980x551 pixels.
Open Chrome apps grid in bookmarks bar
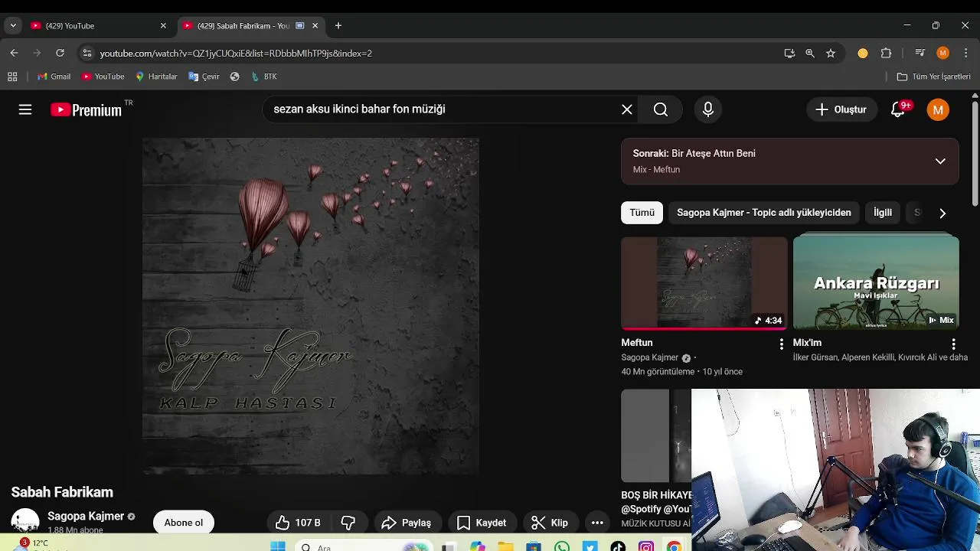pyautogui.click(x=12, y=77)
